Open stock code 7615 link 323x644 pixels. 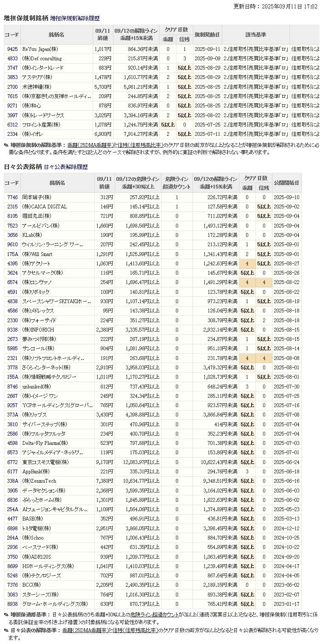[12, 96]
